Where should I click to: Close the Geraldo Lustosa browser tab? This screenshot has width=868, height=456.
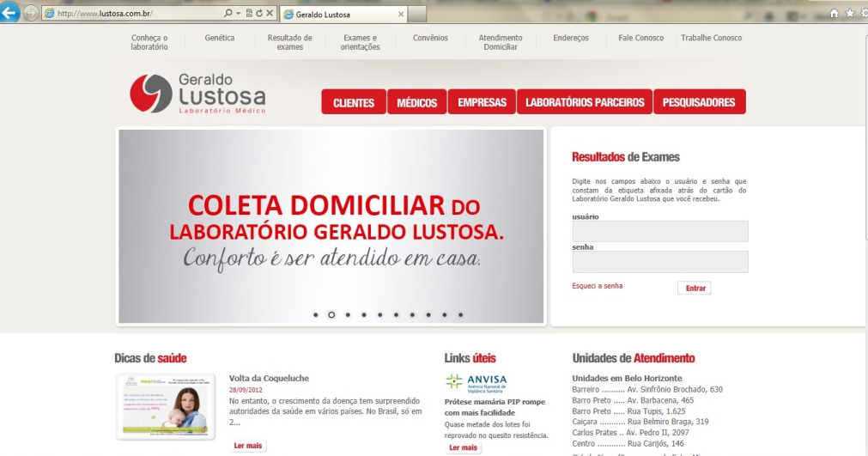coord(401,15)
